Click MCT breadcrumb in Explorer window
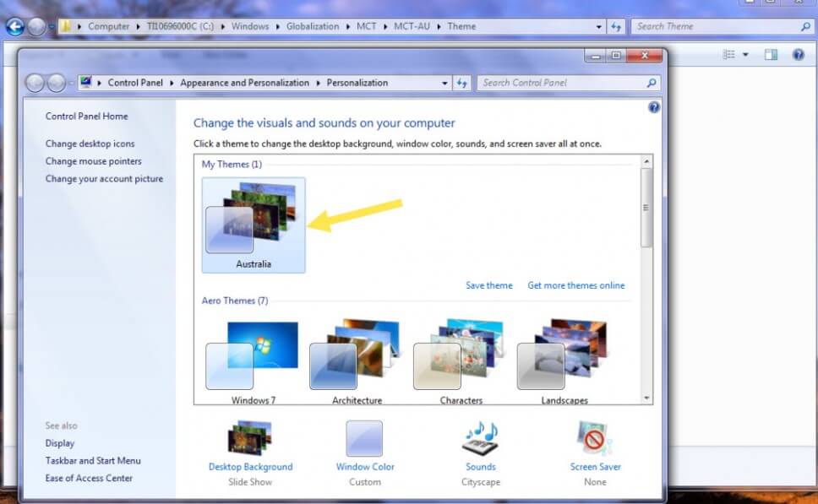The image size is (818, 504). tap(366, 26)
